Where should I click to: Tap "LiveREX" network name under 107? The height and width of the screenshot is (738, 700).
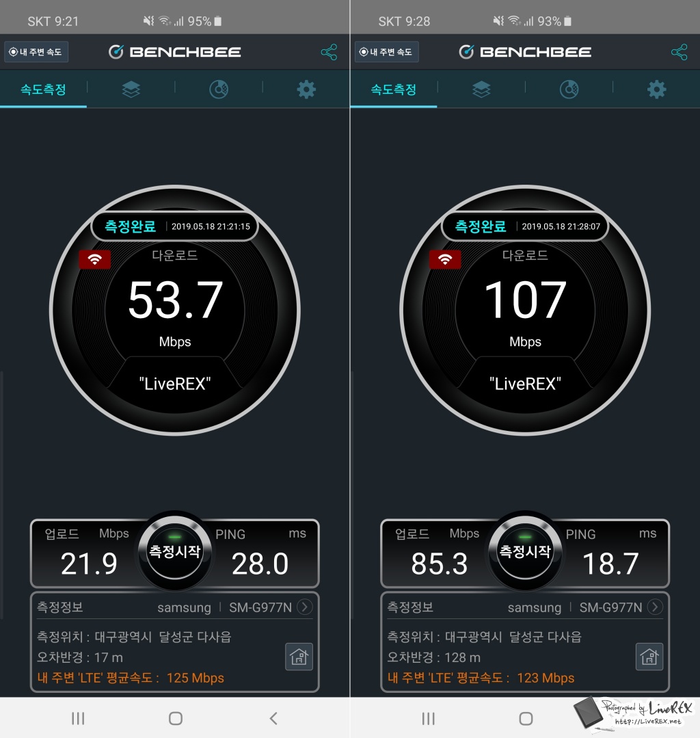526,384
